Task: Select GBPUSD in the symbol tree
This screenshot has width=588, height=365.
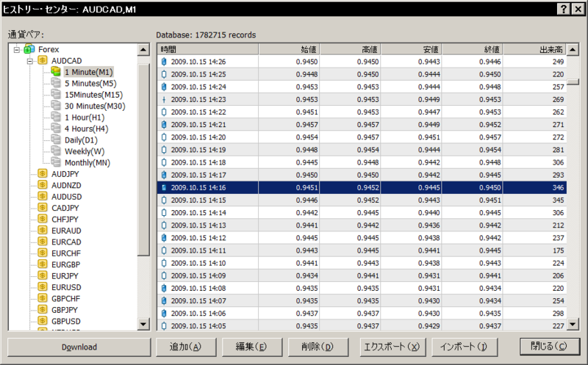Action: 66,321
